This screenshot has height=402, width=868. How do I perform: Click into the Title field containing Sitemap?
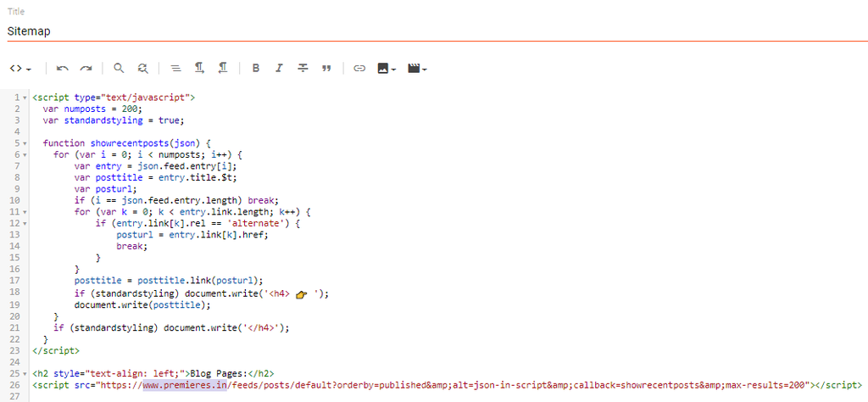point(437,31)
